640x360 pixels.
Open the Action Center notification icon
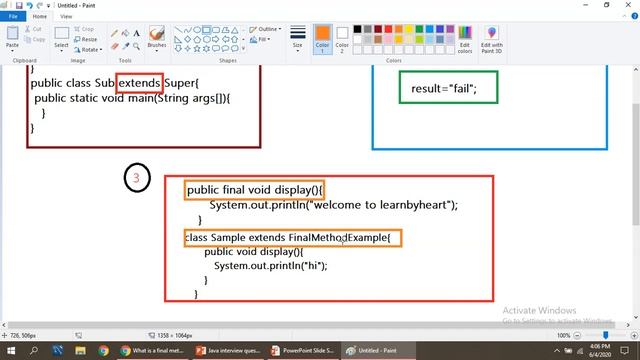tap(624, 351)
